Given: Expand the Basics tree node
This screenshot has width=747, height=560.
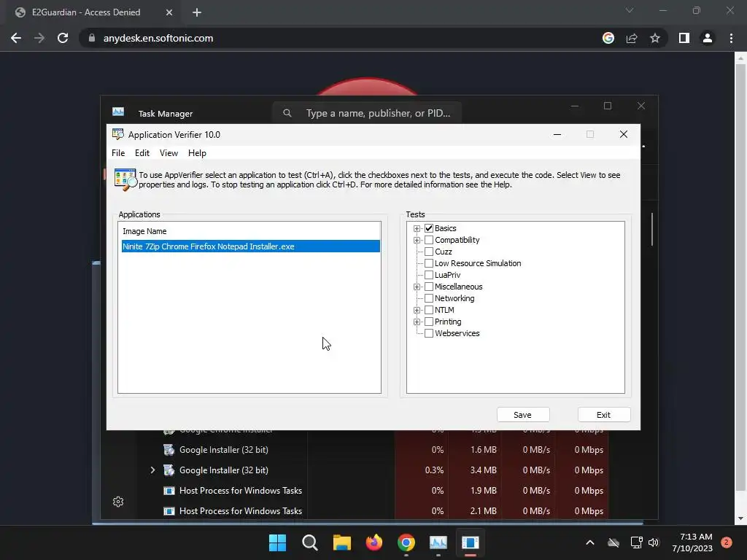Looking at the screenshot, I should coord(417,228).
